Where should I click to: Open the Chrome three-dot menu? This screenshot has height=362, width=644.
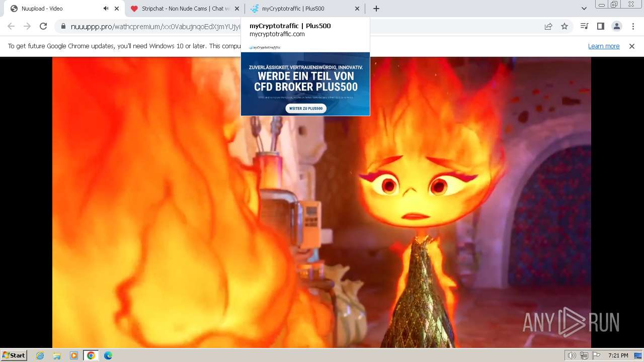pyautogui.click(x=633, y=26)
